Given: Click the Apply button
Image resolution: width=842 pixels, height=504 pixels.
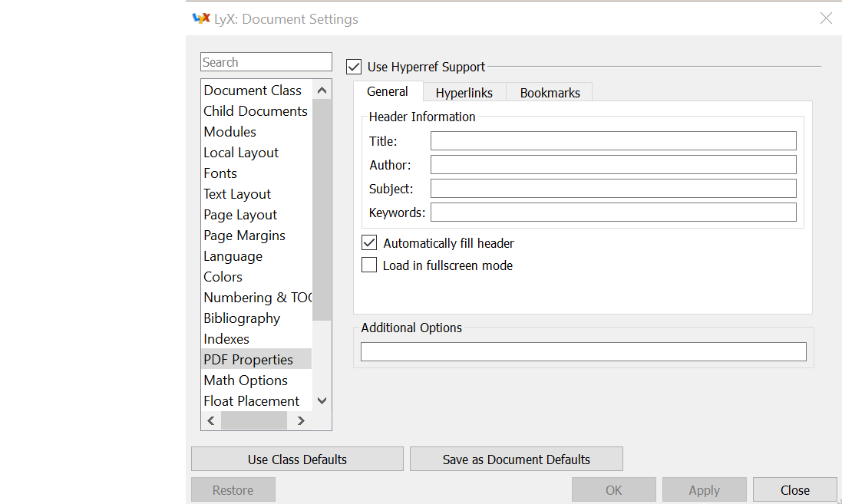Looking at the screenshot, I should click(704, 490).
